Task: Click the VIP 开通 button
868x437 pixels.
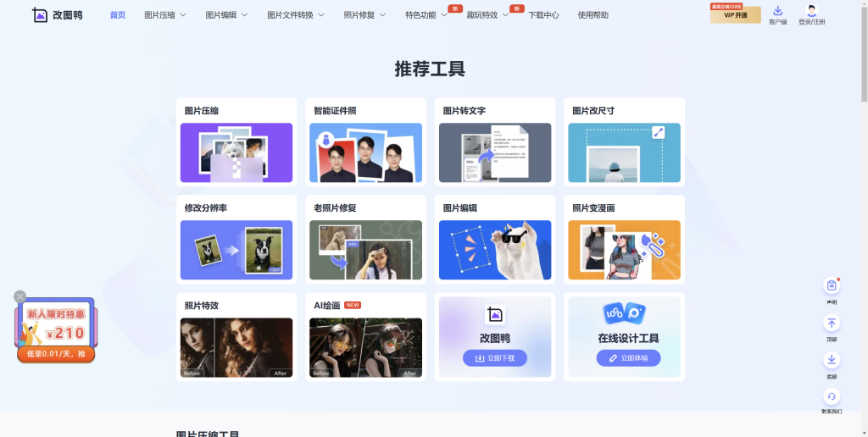Action: [x=735, y=15]
